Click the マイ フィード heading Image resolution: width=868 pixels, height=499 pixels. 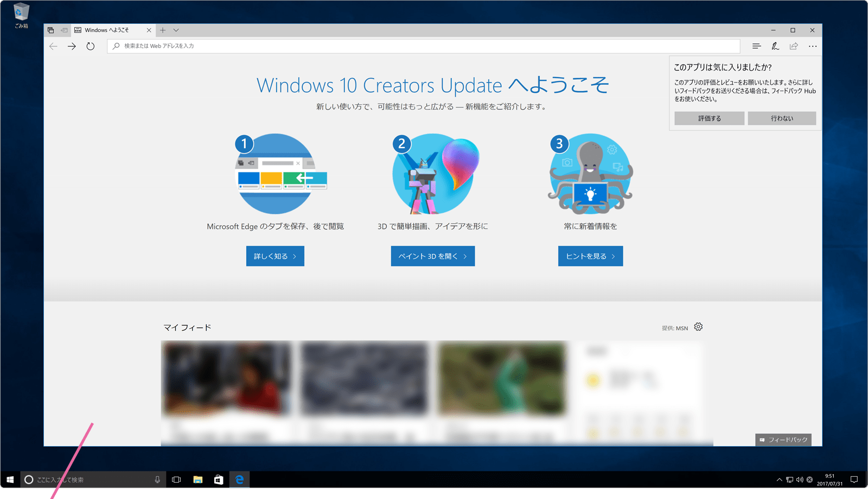pos(187,328)
